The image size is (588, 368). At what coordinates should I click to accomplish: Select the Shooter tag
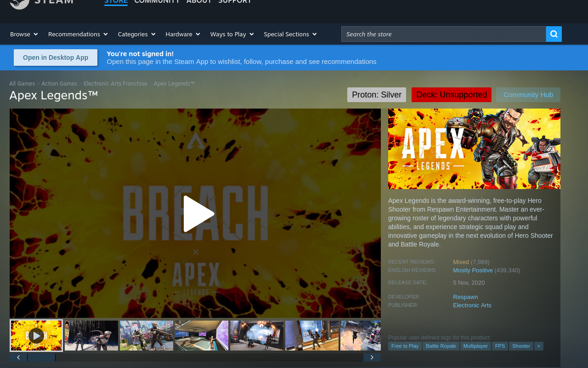[521, 346]
